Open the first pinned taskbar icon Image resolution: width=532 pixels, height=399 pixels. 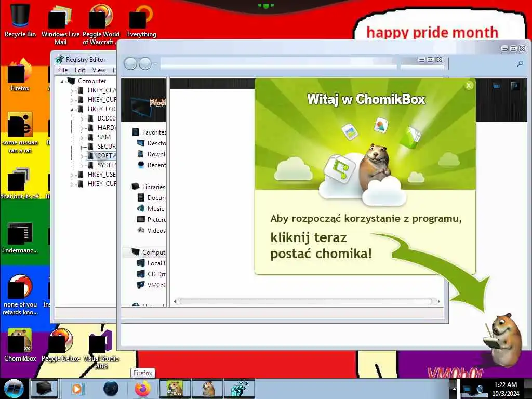tap(44, 389)
